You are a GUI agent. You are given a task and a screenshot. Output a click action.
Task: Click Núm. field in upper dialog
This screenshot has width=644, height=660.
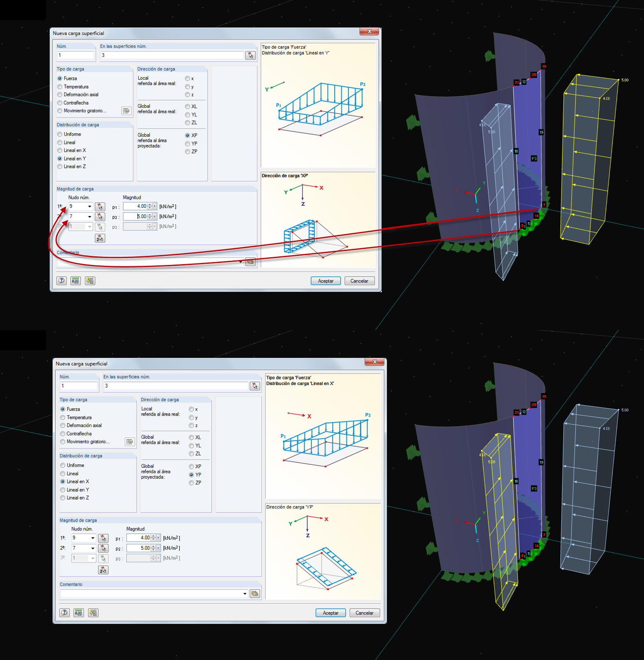click(75, 55)
